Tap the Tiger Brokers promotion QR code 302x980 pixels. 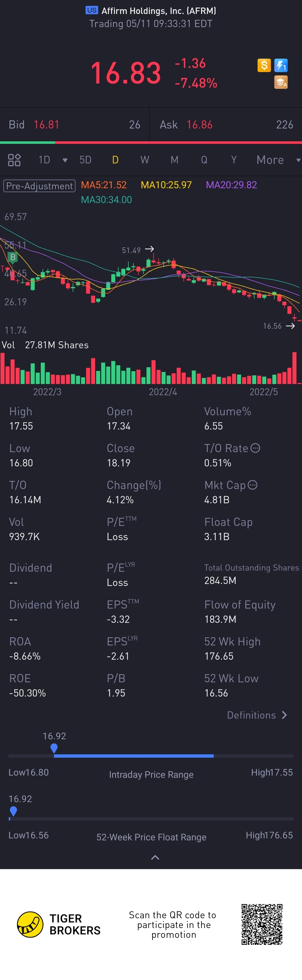262,924
